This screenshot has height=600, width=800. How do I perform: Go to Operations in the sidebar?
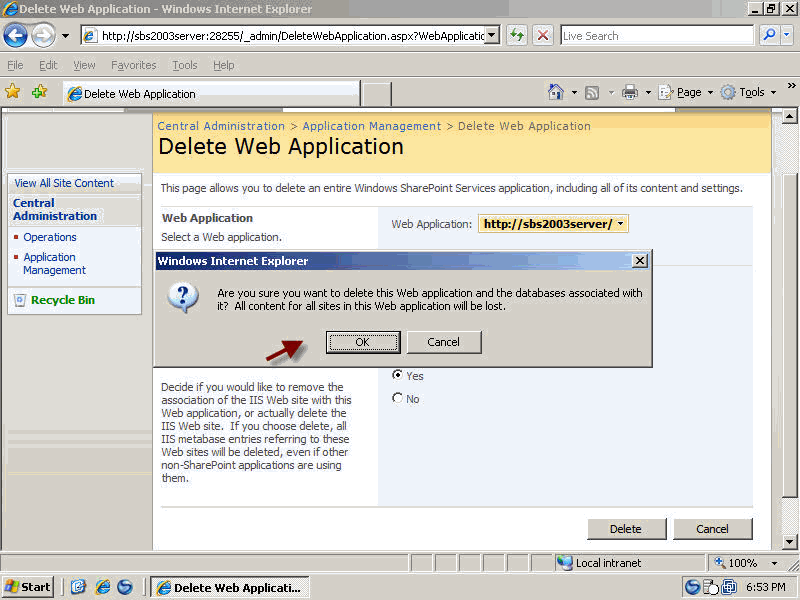pos(50,237)
